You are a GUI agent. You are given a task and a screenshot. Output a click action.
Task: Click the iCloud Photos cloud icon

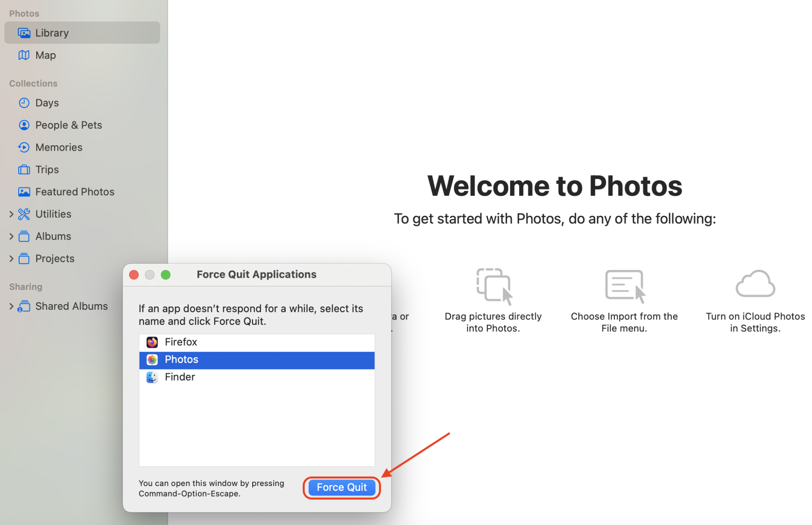(x=755, y=283)
